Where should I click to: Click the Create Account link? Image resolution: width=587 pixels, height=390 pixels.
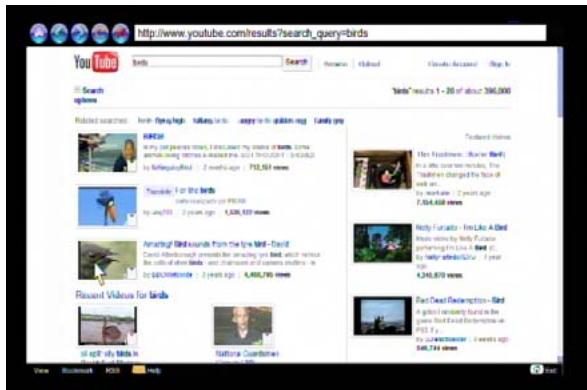pos(453,64)
